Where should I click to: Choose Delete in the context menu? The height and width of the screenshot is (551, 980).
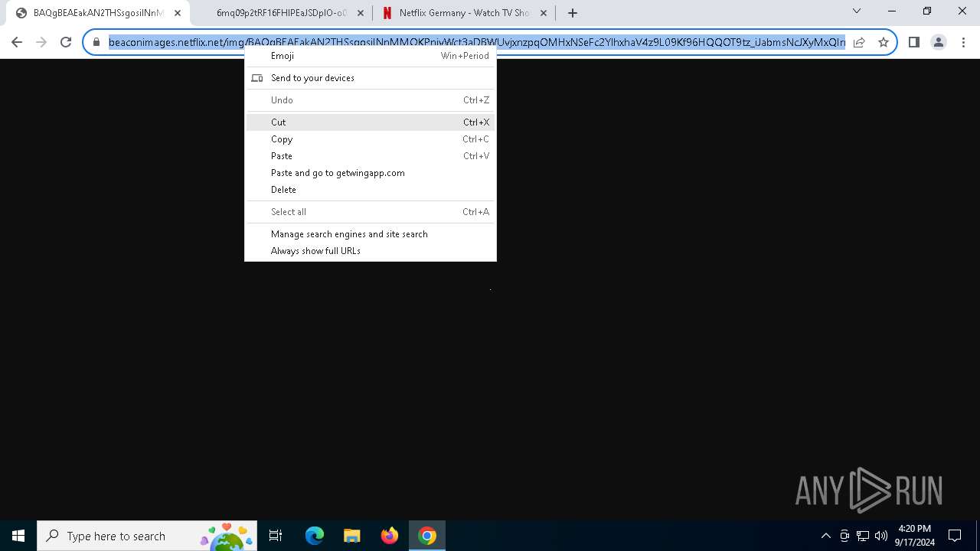tap(371, 190)
